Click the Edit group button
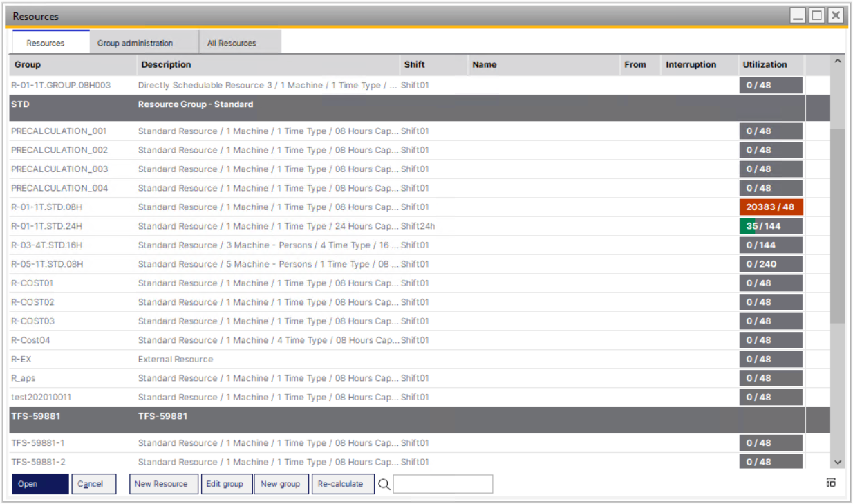 coord(225,484)
